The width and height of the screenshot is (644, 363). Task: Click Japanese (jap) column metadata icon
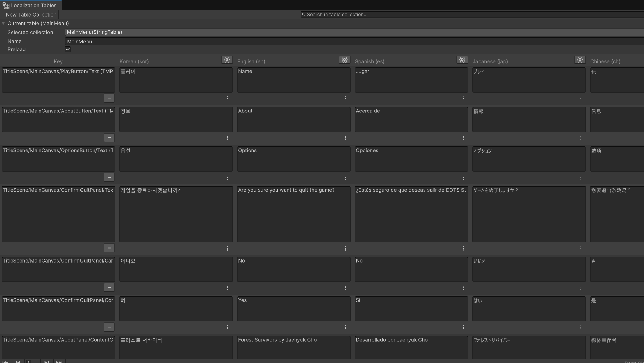580,60
